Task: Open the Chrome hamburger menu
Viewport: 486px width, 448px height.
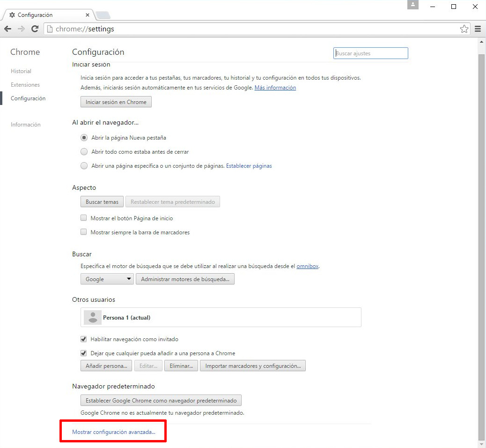Action: [x=478, y=29]
